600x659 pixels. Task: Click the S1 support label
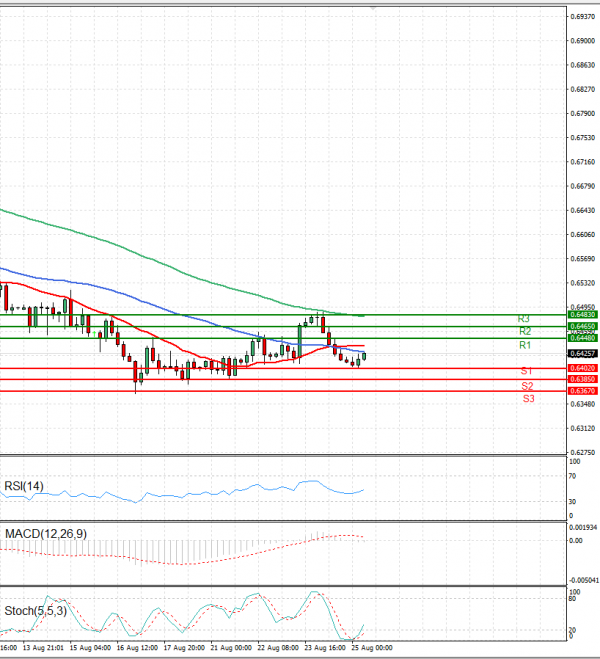(526, 371)
